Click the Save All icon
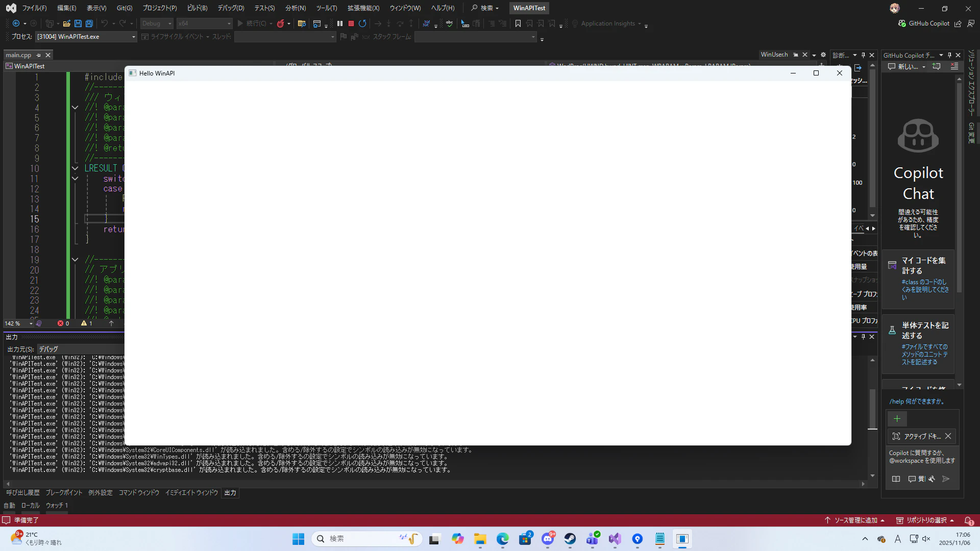This screenshot has width=980, height=551. point(89,23)
